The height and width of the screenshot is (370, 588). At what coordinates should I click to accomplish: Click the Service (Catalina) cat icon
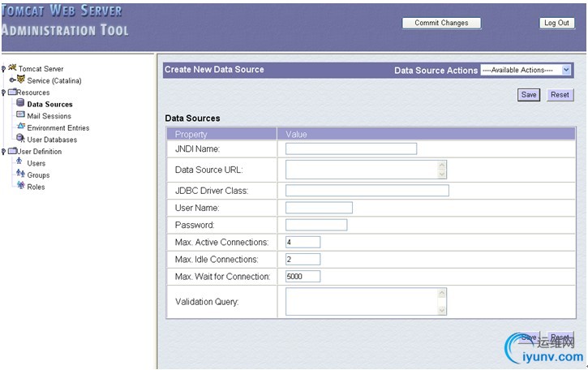(21, 80)
